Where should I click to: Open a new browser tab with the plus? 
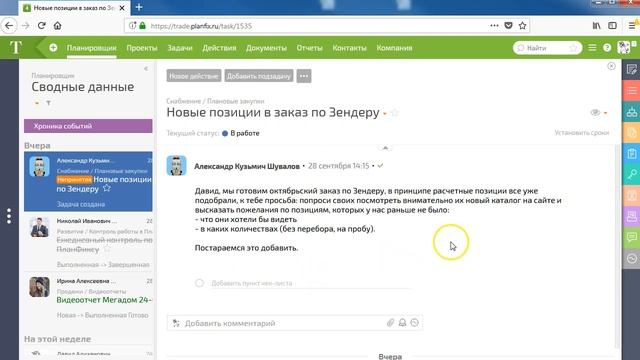tap(139, 7)
